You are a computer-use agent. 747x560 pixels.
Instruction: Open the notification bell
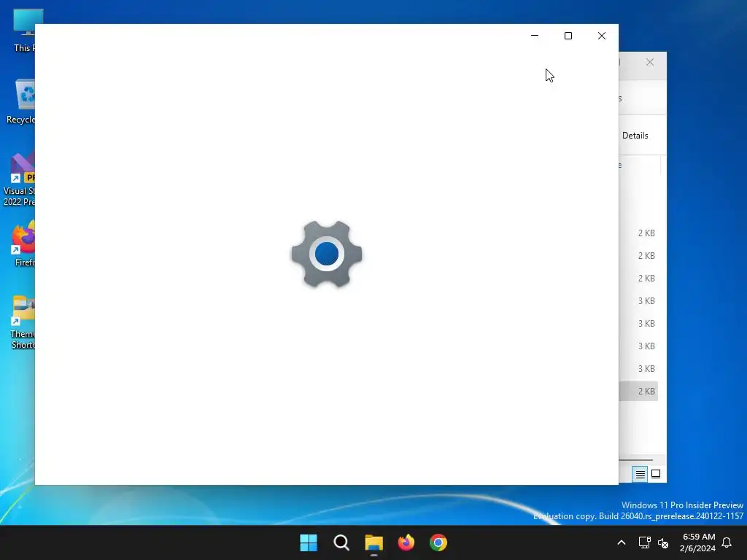(727, 542)
